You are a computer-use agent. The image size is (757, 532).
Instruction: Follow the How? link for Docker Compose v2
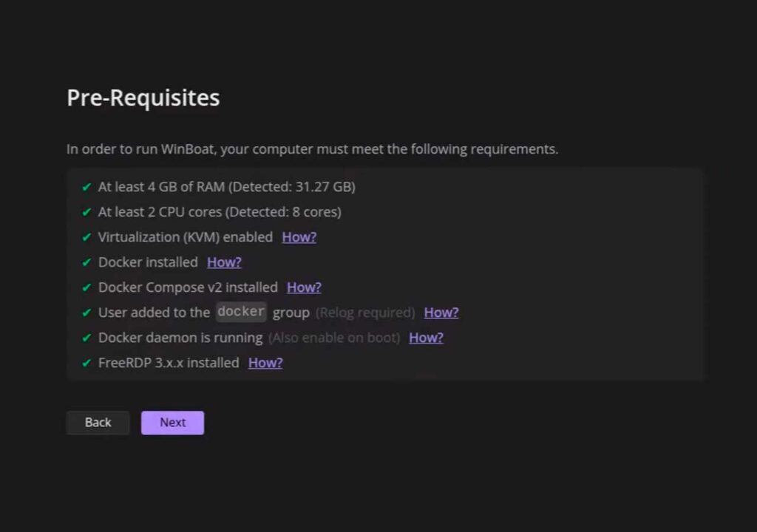tap(304, 287)
